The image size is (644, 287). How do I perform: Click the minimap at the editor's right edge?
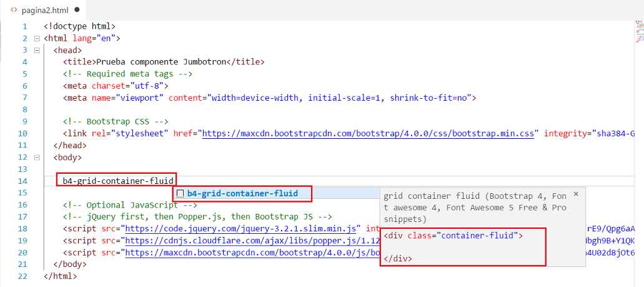tap(638, 33)
